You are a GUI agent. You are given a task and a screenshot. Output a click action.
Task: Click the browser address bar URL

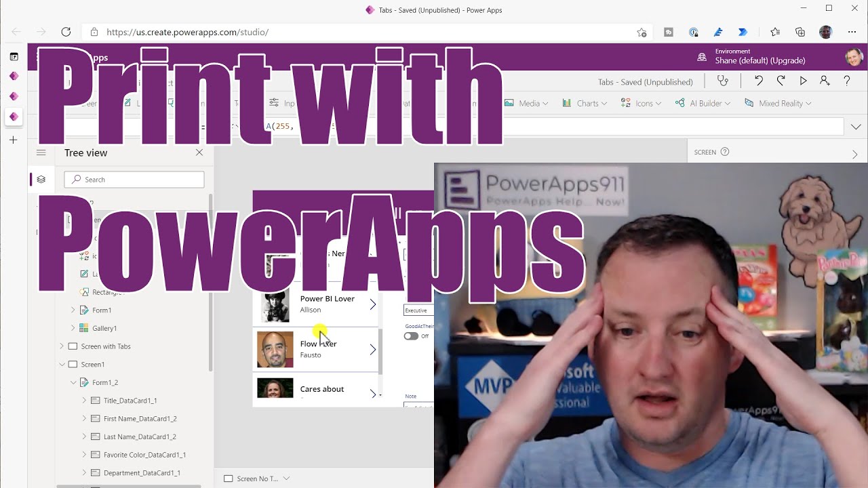tap(188, 32)
